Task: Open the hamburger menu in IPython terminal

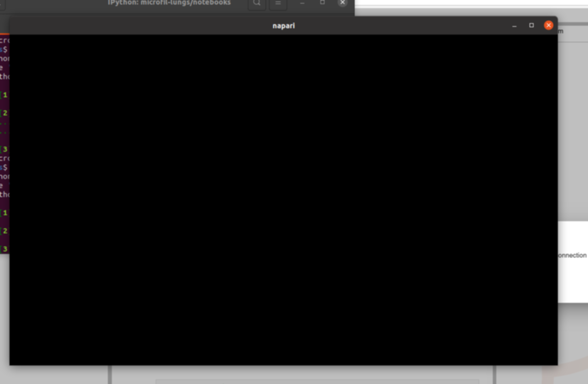Action: [278, 4]
